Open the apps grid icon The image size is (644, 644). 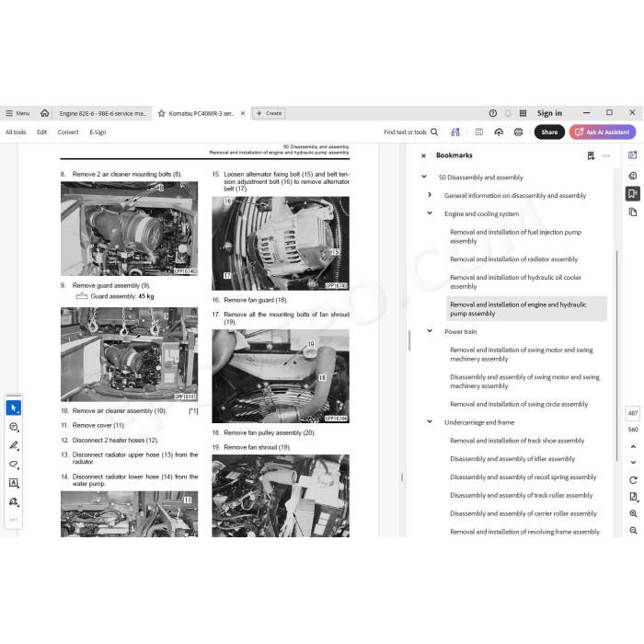[x=523, y=113]
